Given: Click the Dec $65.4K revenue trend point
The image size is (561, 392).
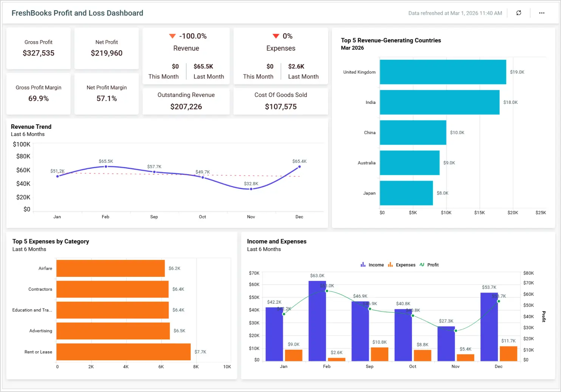Looking at the screenshot, I should point(299,167).
